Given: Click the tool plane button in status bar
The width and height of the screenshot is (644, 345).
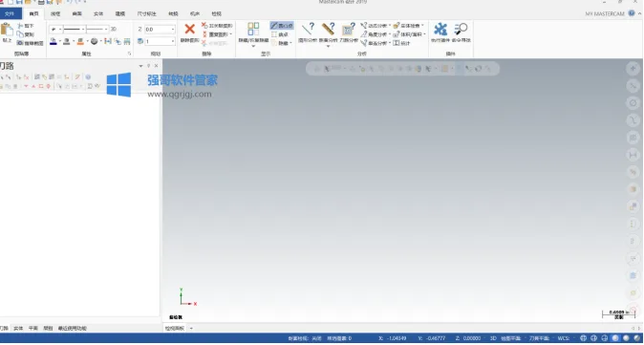Looking at the screenshot, I should 540,338.
